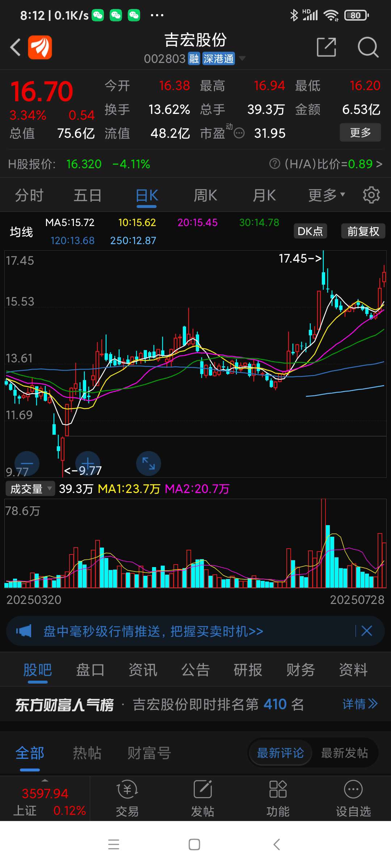Screen dimensions: 391x868
Task: Select the 日K chart tab
Action: [147, 195]
